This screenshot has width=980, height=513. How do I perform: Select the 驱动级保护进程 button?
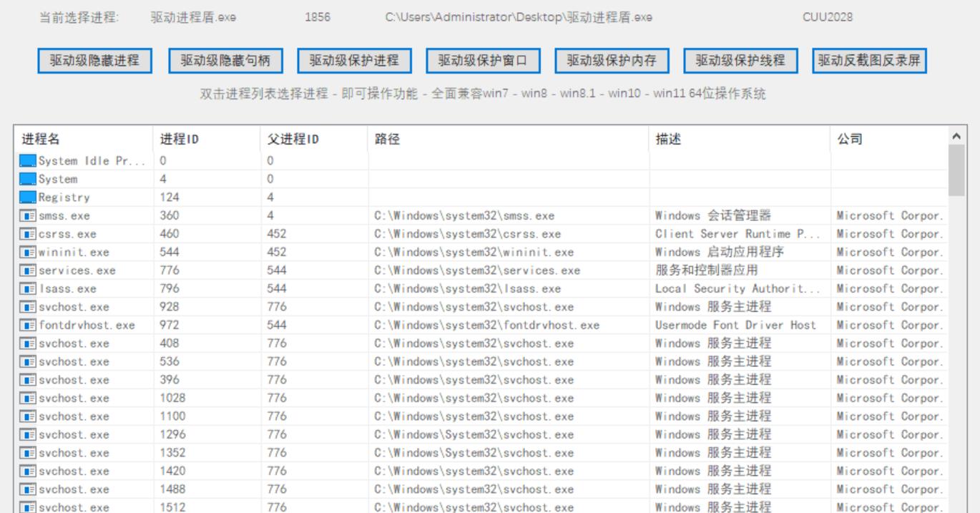tap(354, 61)
